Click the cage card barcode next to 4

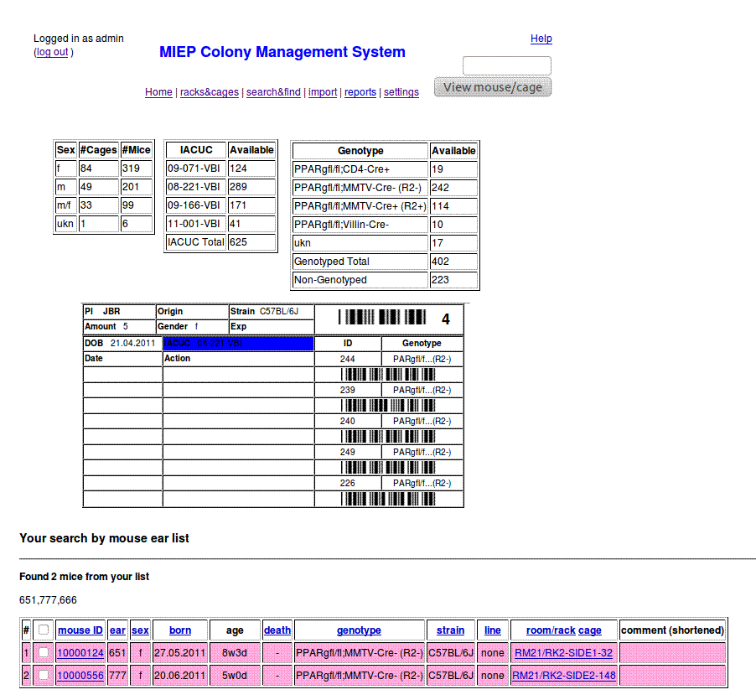click(382, 317)
